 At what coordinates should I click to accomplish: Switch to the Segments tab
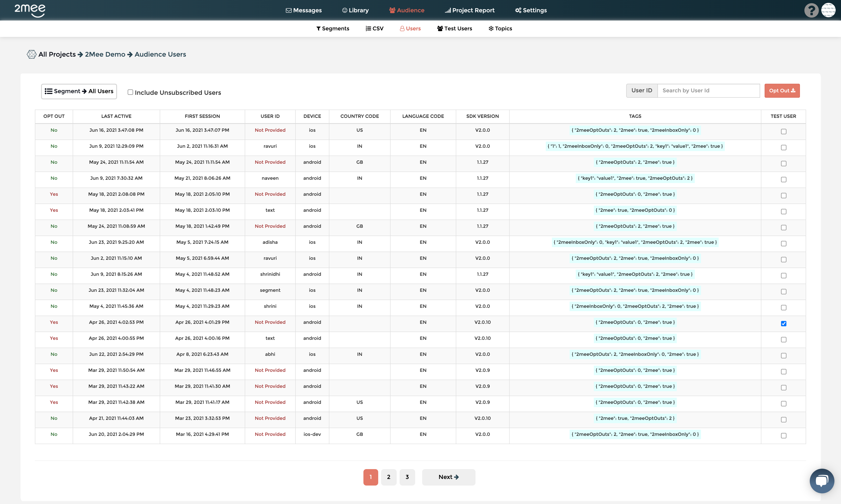pos(333,29)
